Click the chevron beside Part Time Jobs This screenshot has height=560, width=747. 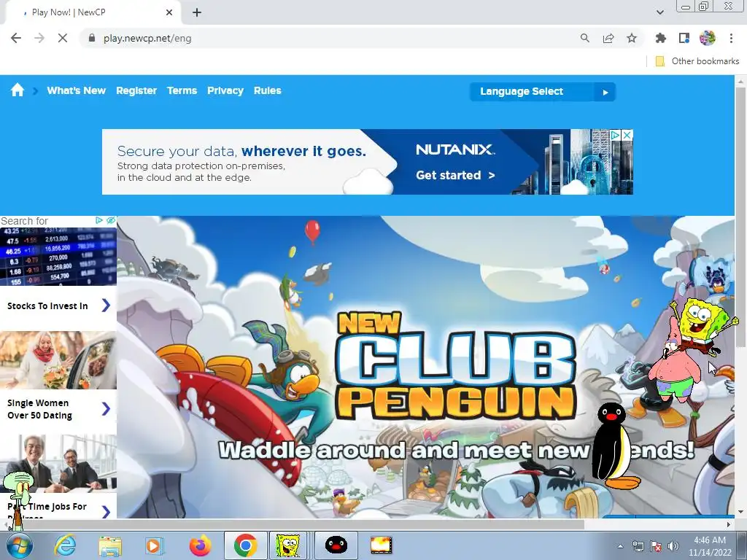coord(107,512)
